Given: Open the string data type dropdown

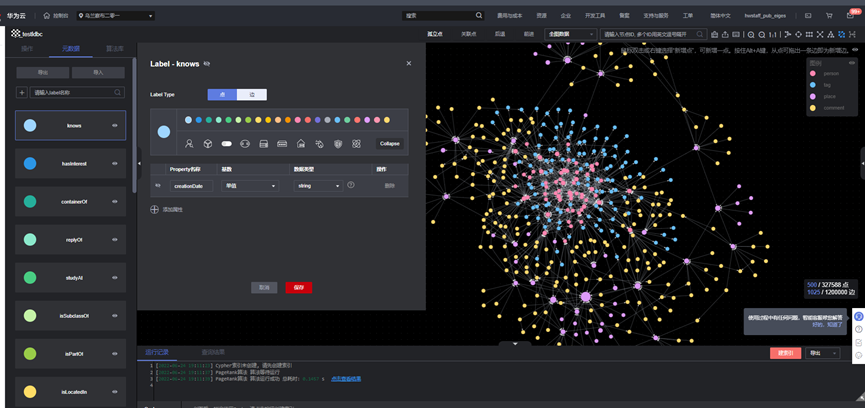Looking at the screenshot, I should click(x=318, y=186).
